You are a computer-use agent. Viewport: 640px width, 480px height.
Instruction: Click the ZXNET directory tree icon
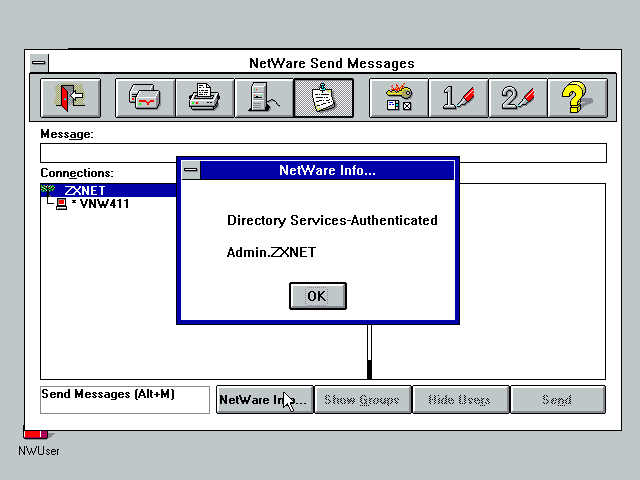(48, 190)
